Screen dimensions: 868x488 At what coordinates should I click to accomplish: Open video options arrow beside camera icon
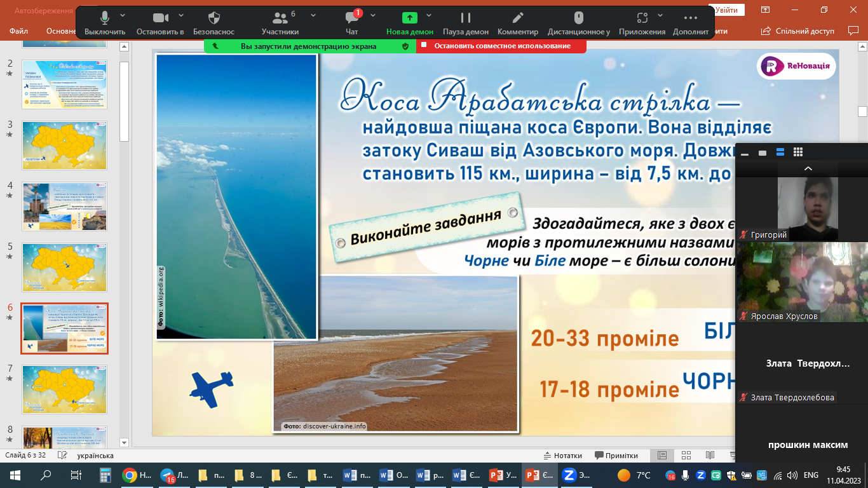pos(181,15)
